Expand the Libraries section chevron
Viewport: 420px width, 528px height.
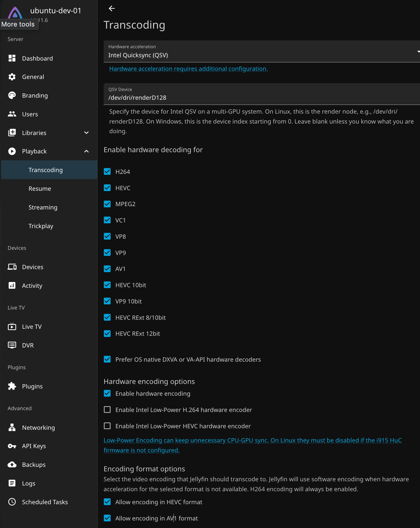coord(86,133)
